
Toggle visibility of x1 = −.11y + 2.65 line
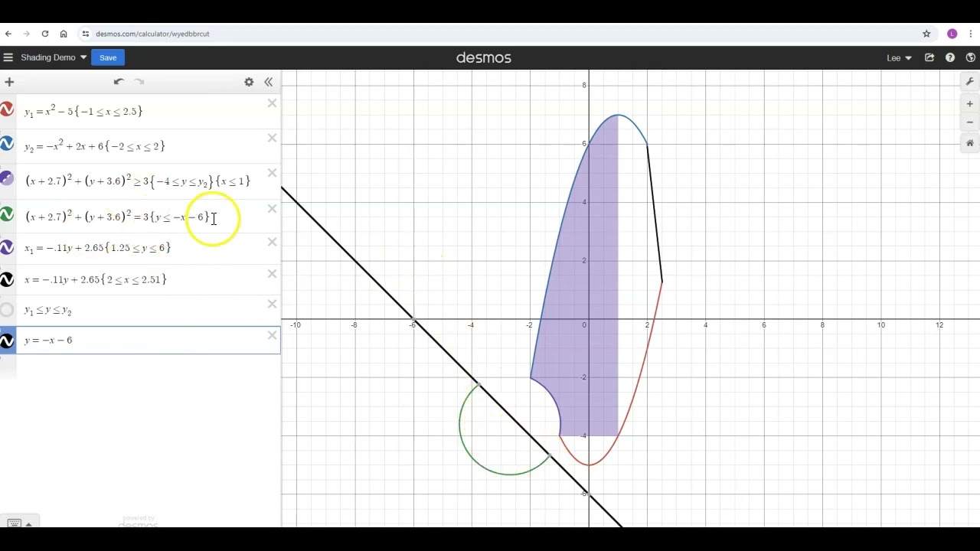[x=7, y=247]
